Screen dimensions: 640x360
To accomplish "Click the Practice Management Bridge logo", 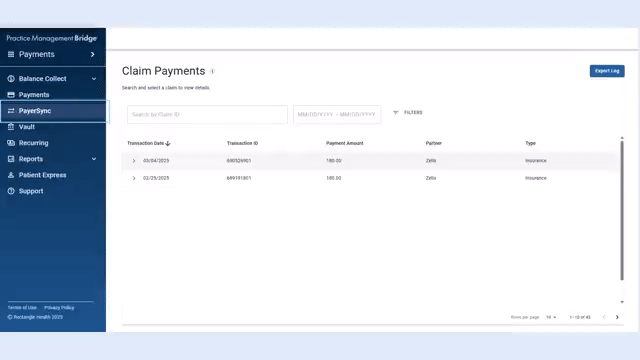I will point(52,38).
